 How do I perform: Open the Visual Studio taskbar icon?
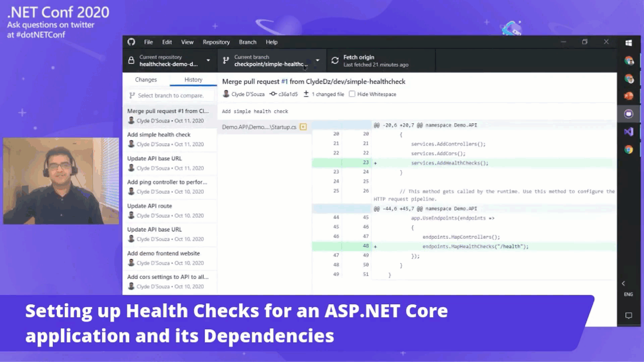628,132
